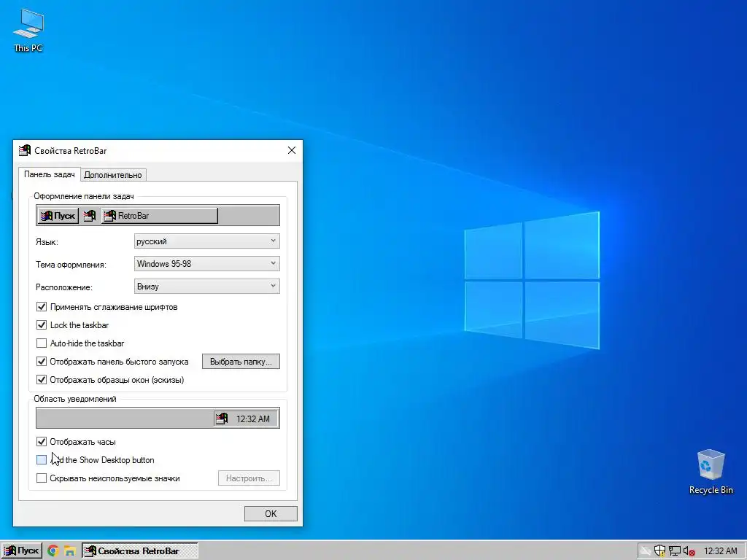Click the Выбрать папку... button
This screenshot has width=747, height=560.
pos(241,362)
